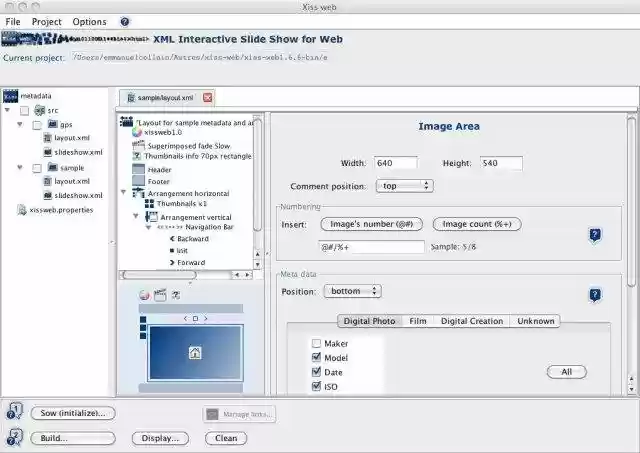Viewport: 640px width, 453px height.
Task: Enable the Maker checkbox
Action: (316, 343)
